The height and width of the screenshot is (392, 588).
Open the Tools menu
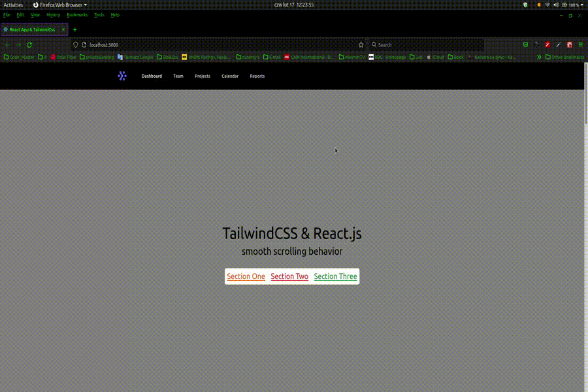[x=99, y=15]
